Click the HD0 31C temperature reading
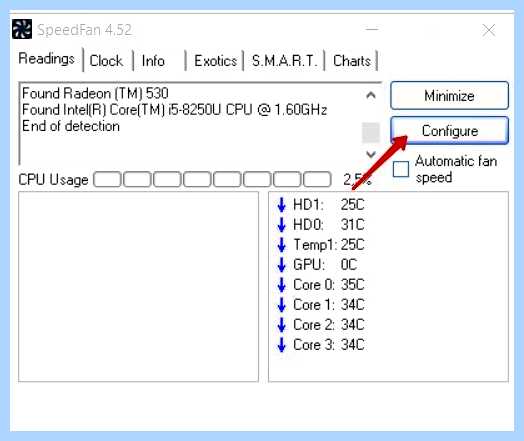 tap(329, 225)
